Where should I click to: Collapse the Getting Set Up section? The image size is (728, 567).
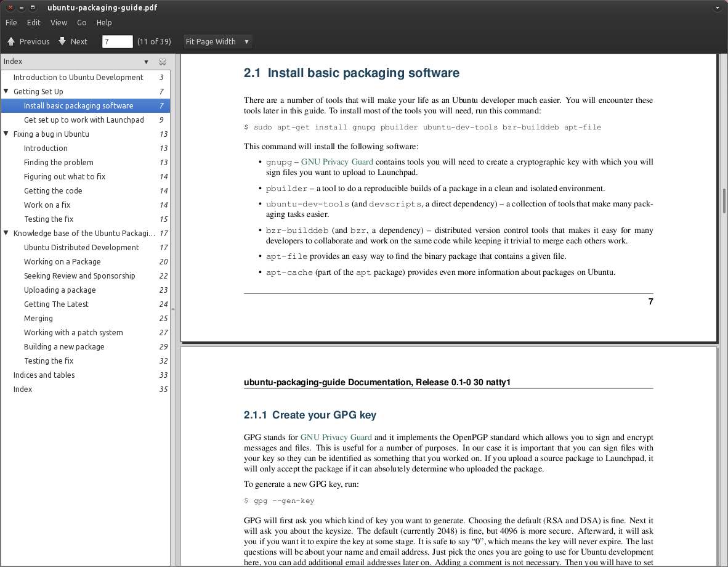(6, 91)
